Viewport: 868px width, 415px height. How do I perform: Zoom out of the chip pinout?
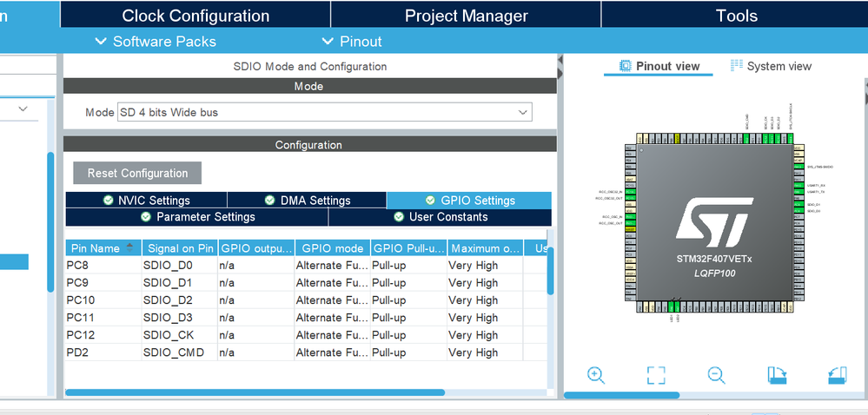pos(716,376)
